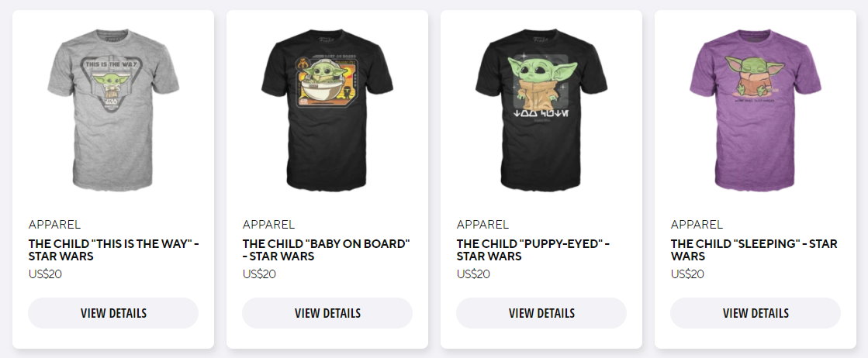Open the black "Puppy-Eyed" shirt image
The width and height of the screenshot is (868, 358).
point(541,109)
